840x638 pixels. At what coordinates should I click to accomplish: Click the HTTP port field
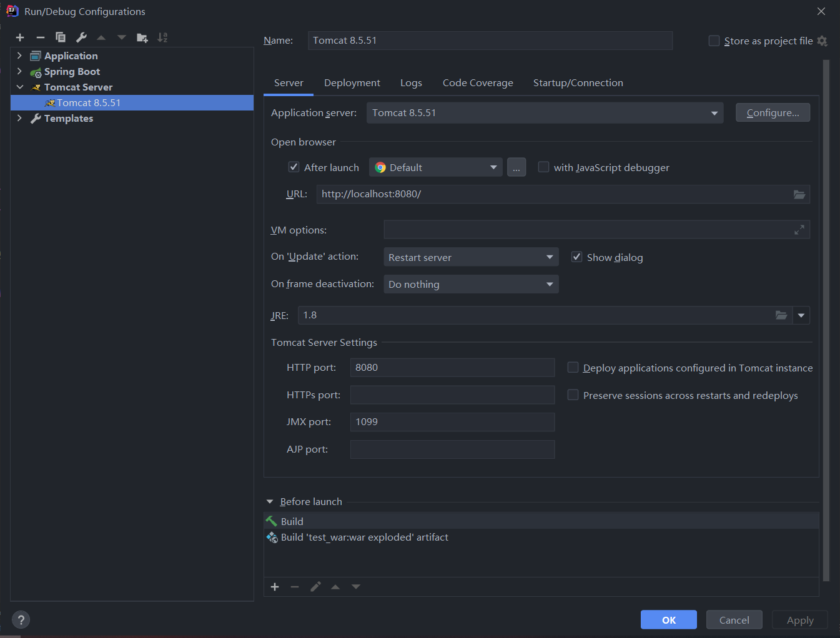(453, 368)
